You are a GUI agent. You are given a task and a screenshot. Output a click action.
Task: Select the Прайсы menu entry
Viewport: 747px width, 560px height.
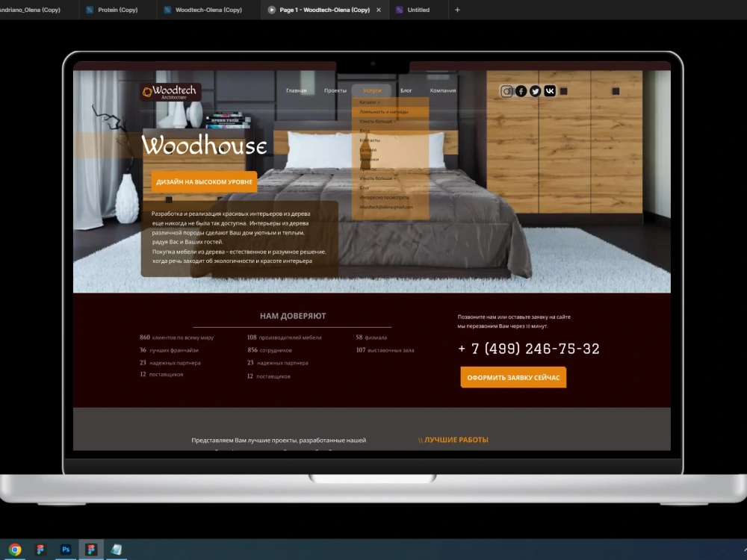(x=368, y=169)
